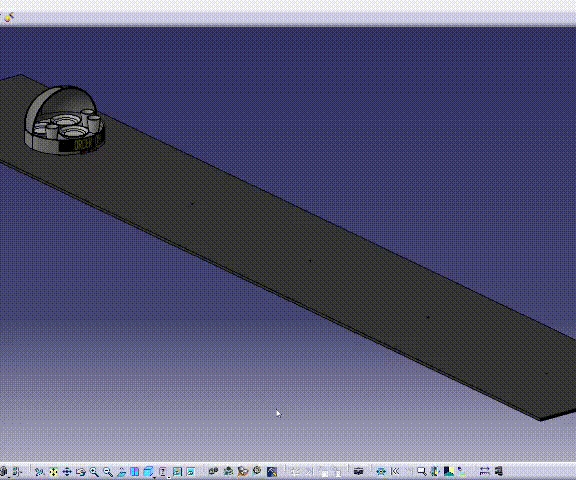The width and height of the screenshot is (576, 480).
Task: Click the Zoom Out magnifier icon
Action: click(108, 472)
